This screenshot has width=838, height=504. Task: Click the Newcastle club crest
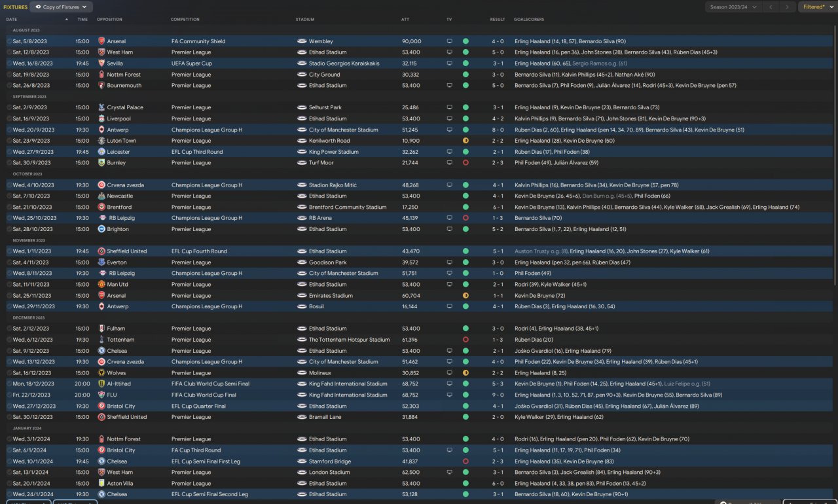coord(101,196)
